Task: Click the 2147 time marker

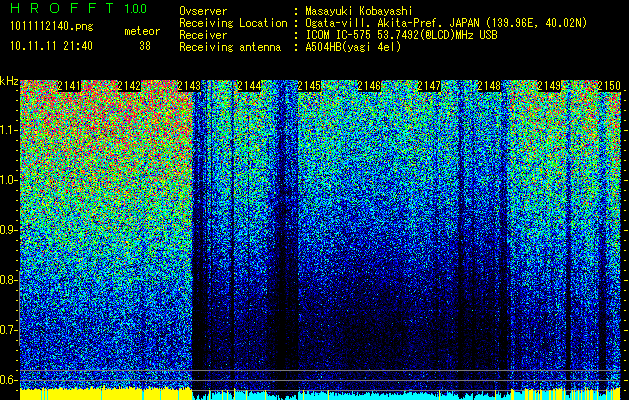Action: [429, 86]
